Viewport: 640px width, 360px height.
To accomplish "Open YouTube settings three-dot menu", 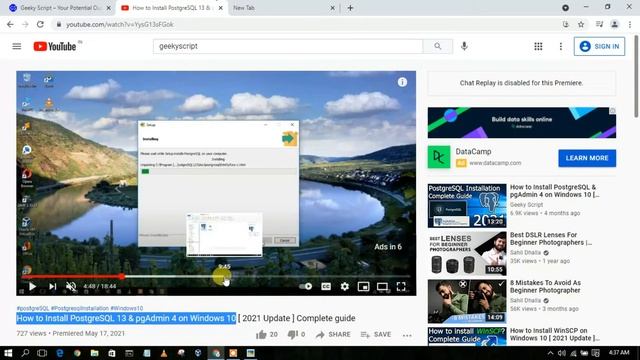I will tap(560, 46).
